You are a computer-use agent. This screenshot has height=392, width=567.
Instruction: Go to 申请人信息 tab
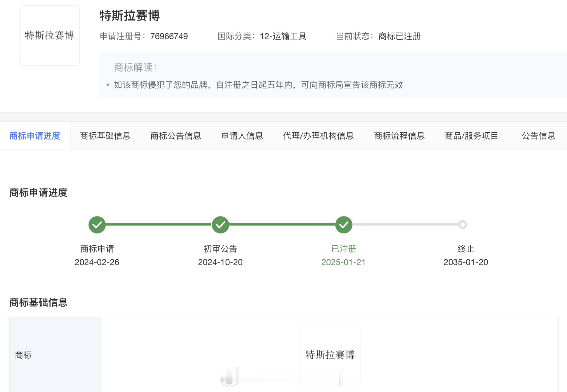point(242,136)
